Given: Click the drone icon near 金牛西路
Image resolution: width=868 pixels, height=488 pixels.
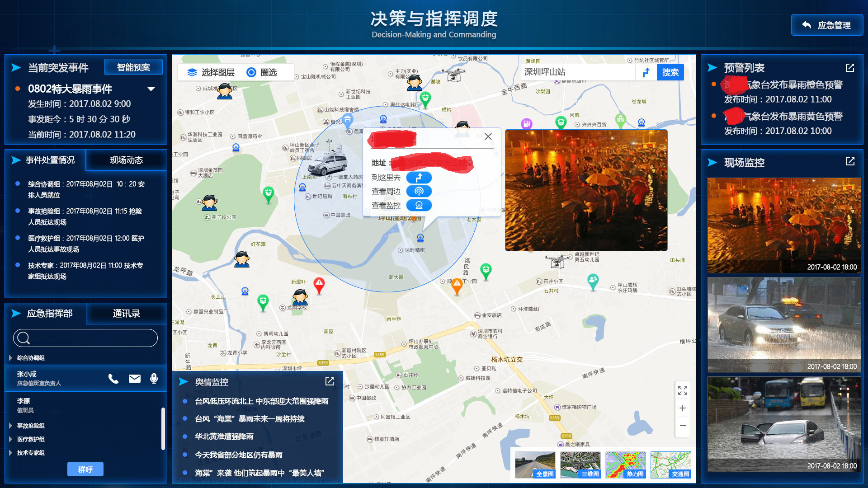Looking at the screenshot, I should (453, 74).
